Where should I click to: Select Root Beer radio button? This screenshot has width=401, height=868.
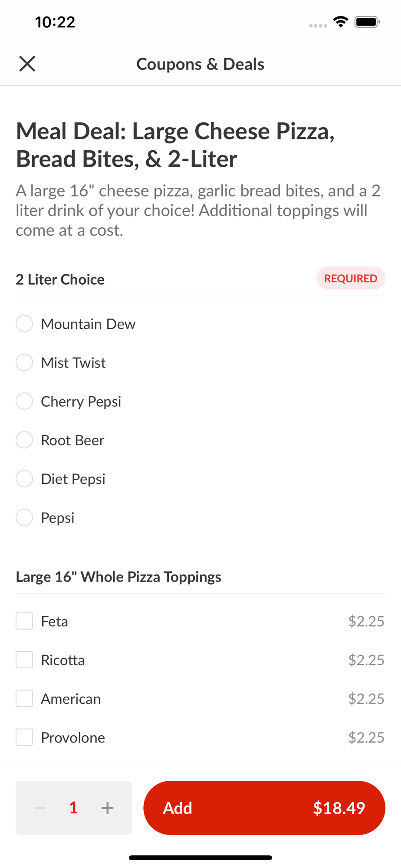pos(24,440)
